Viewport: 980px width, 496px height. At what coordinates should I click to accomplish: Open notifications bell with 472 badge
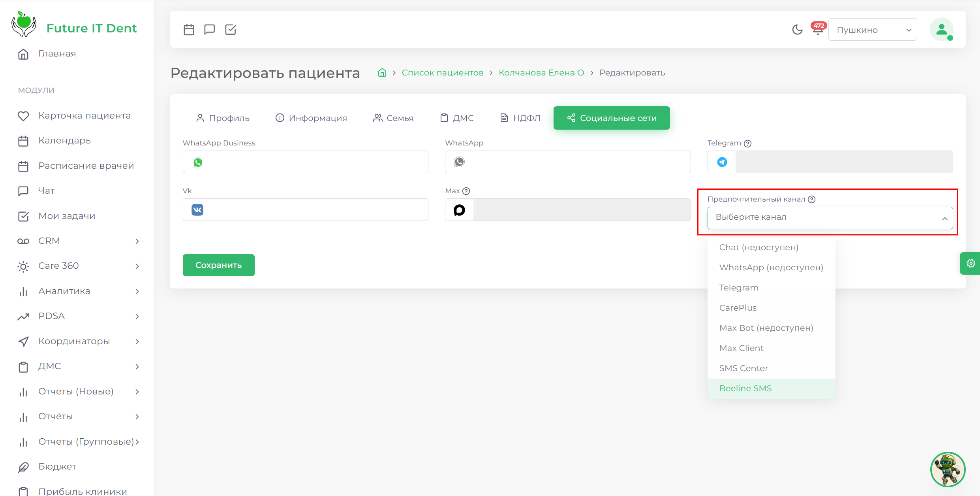(818, 29)
